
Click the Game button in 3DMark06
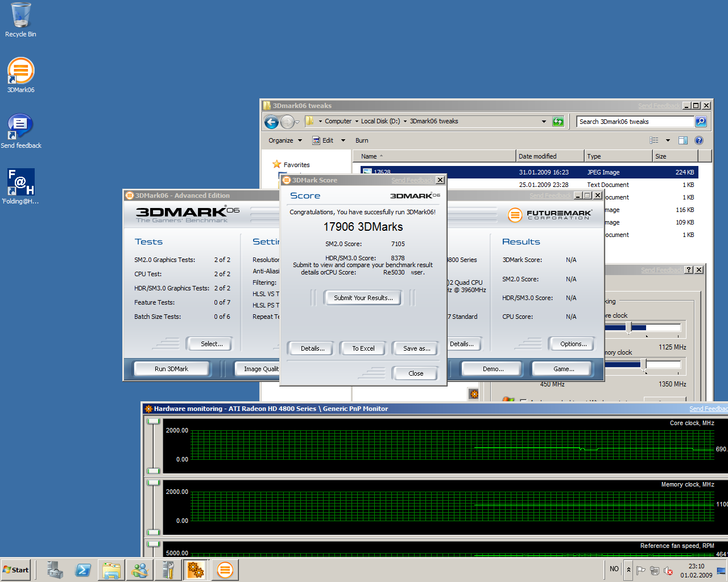click(x=564, y=369)
